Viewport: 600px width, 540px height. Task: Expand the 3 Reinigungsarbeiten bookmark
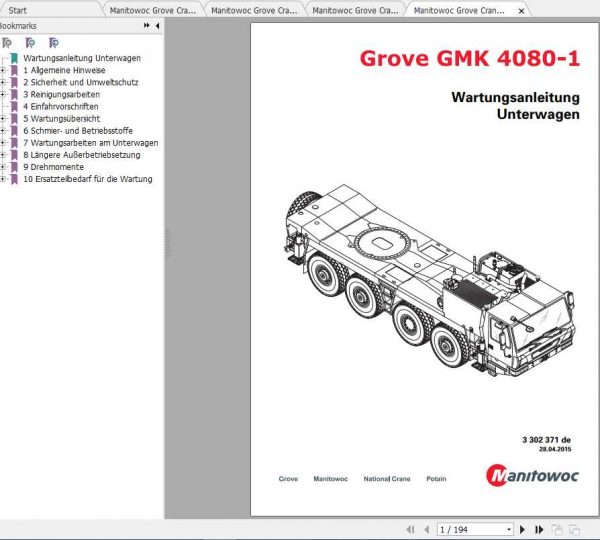pyautogui.click(x=2, y=95)
